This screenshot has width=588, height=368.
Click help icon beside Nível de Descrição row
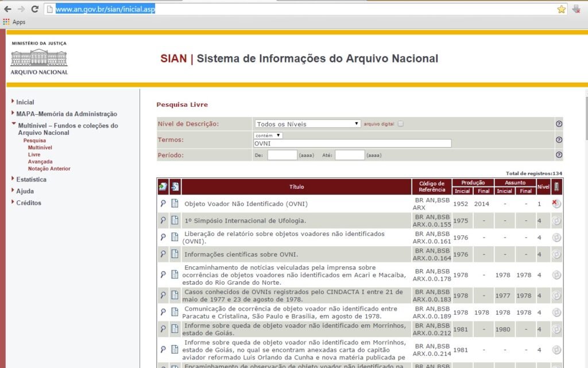[x=559, y=124]
